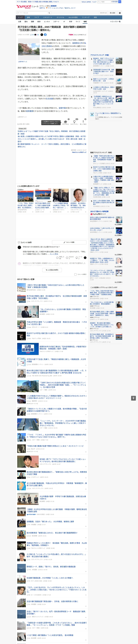The image size is (138, 644).
Task: Click blue web search button at top
Action: pyautogui.click(x=120, y=2)
